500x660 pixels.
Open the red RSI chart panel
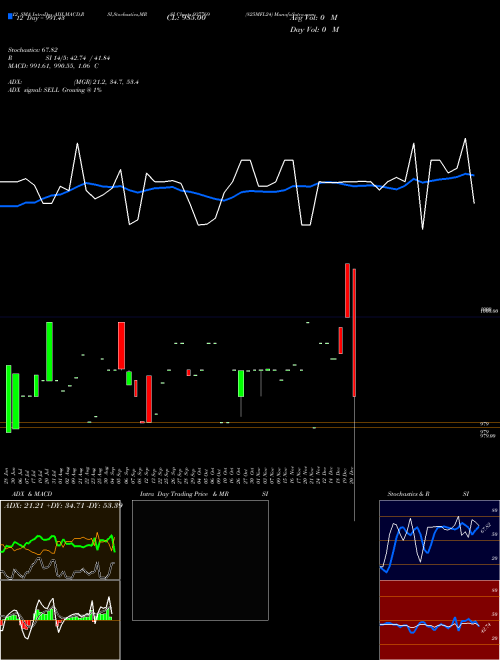point(439,620)
